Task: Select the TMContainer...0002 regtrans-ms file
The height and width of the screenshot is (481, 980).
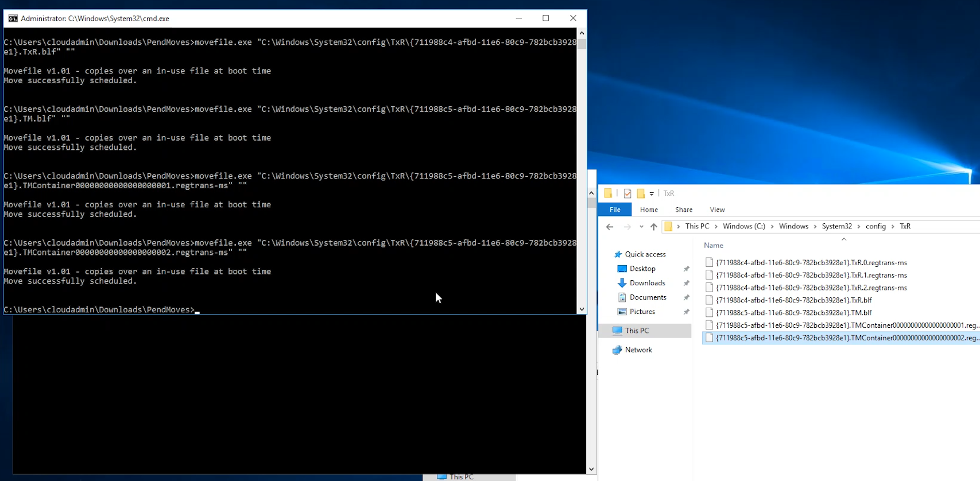Action: 842,338
